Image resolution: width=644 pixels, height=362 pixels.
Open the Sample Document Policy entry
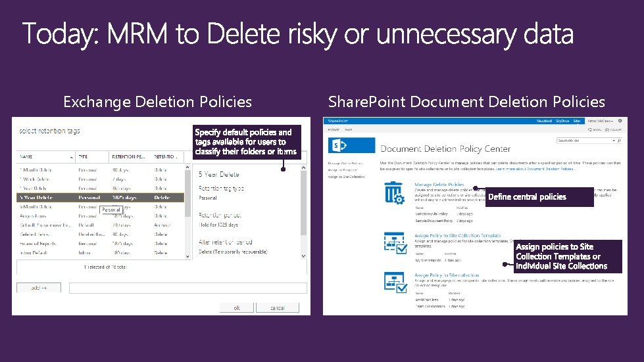433,221
